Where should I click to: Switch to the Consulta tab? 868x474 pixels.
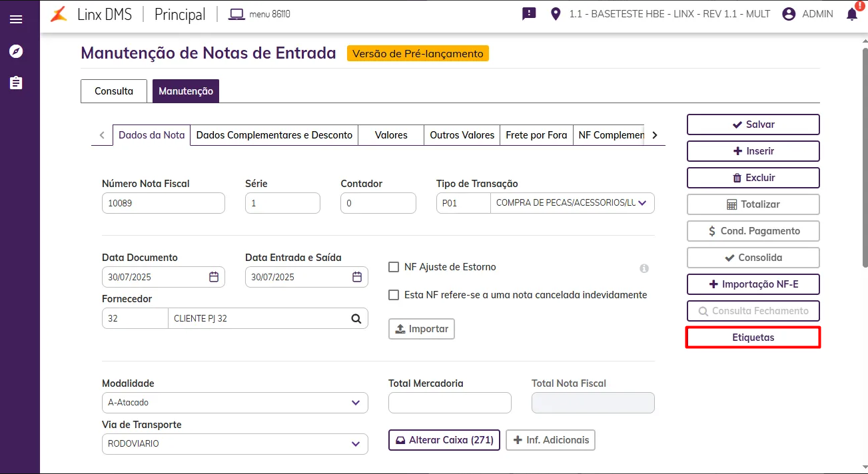[114, 91]
